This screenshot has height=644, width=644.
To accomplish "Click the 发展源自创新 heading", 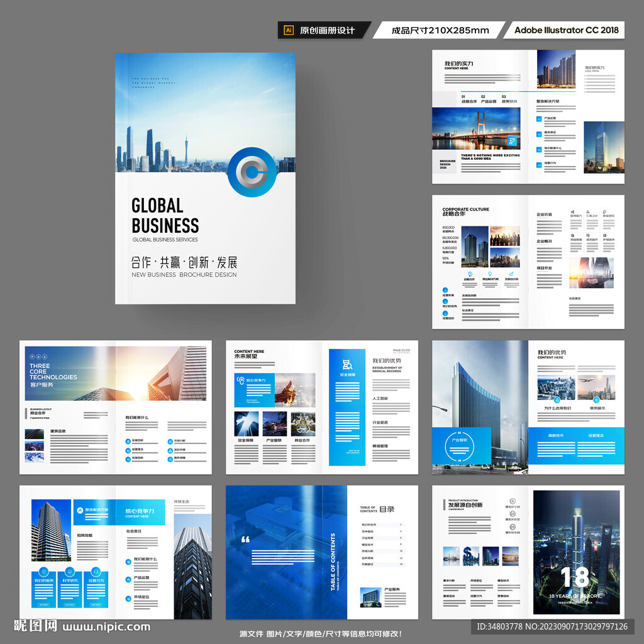I will tap(465, 505).
